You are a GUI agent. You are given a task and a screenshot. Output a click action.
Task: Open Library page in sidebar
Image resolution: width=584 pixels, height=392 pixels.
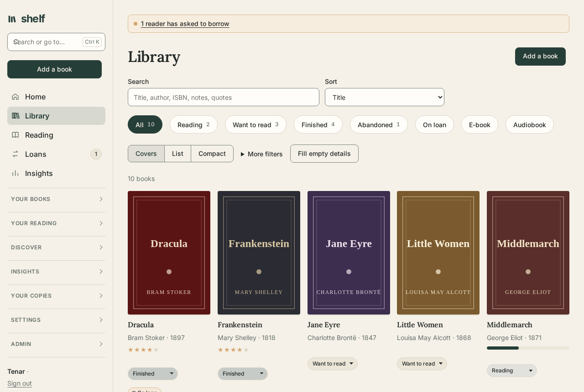[x=56, y=116]
